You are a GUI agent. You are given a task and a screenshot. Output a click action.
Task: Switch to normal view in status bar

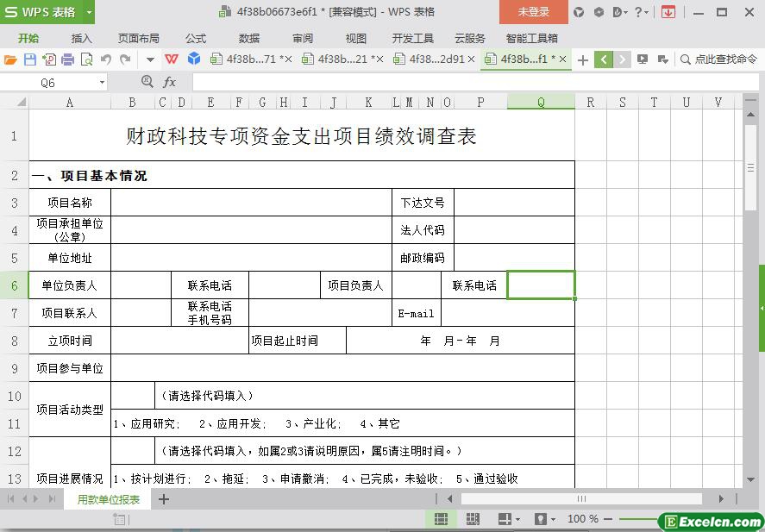(x=441, y=519)
